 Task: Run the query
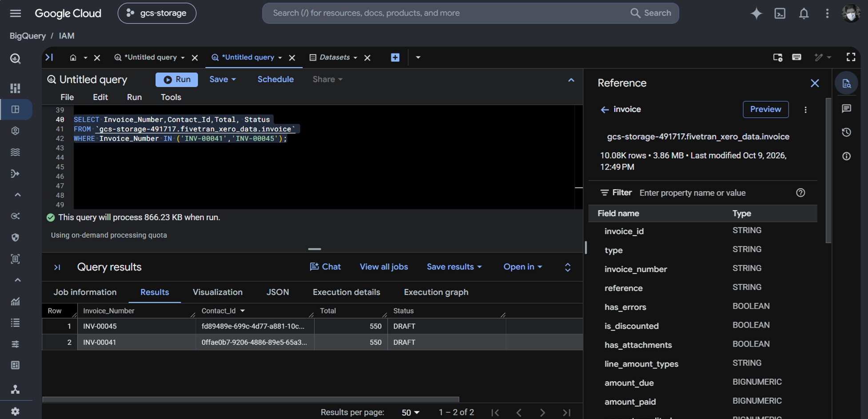click(x=177, y=79)
